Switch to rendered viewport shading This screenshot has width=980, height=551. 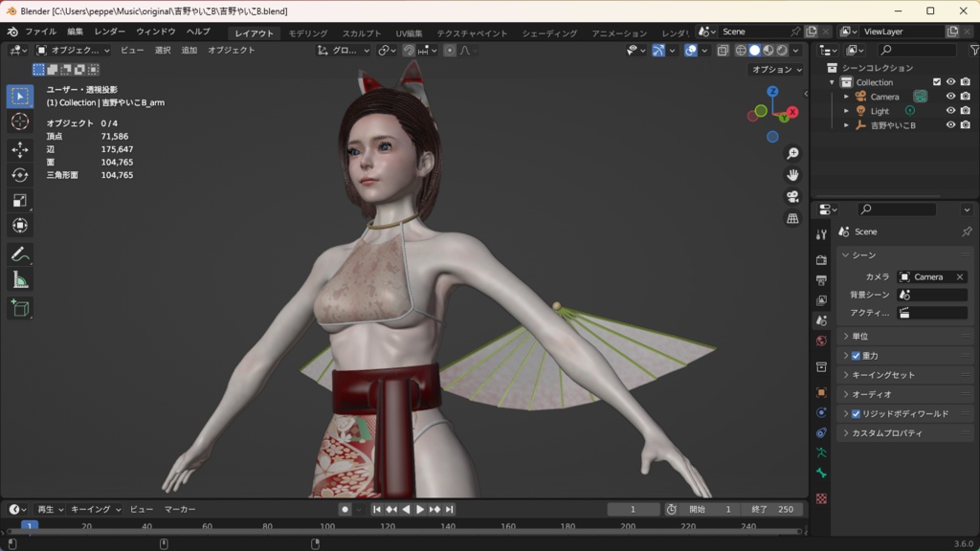click(782, 50)
